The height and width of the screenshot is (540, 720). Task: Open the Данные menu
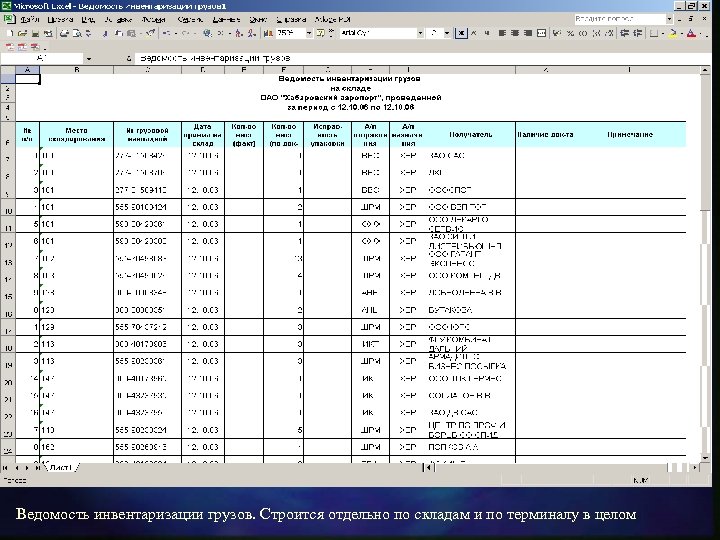[x=226, y=19]
